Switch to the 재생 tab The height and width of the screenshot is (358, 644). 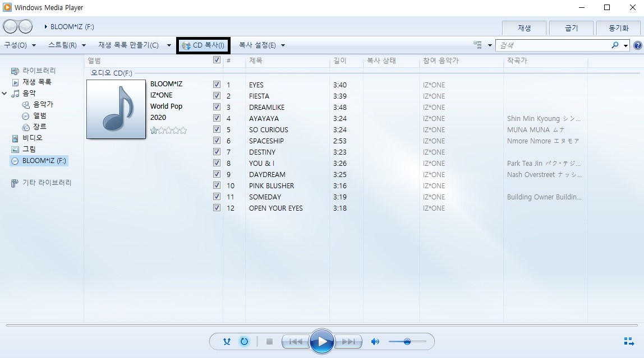[x=524, y=28]
